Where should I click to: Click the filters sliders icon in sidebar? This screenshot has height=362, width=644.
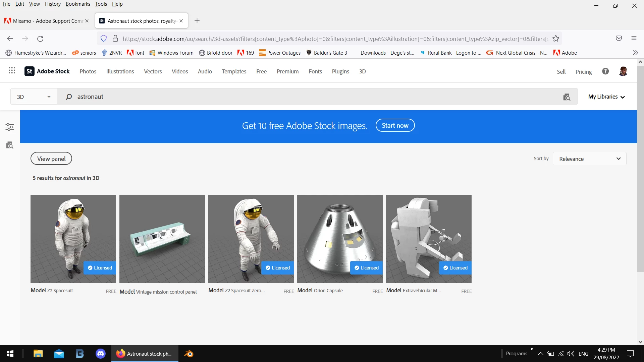pos(10,127)
